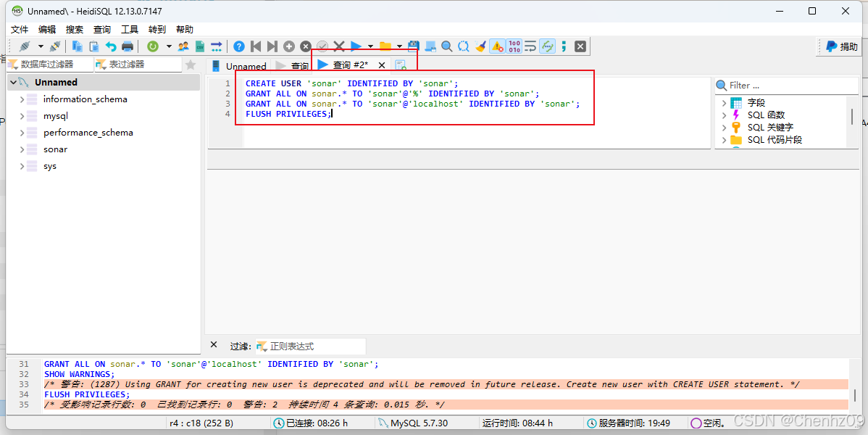
Task: Expand the SQL 函数 helper node
Action: 724,115
